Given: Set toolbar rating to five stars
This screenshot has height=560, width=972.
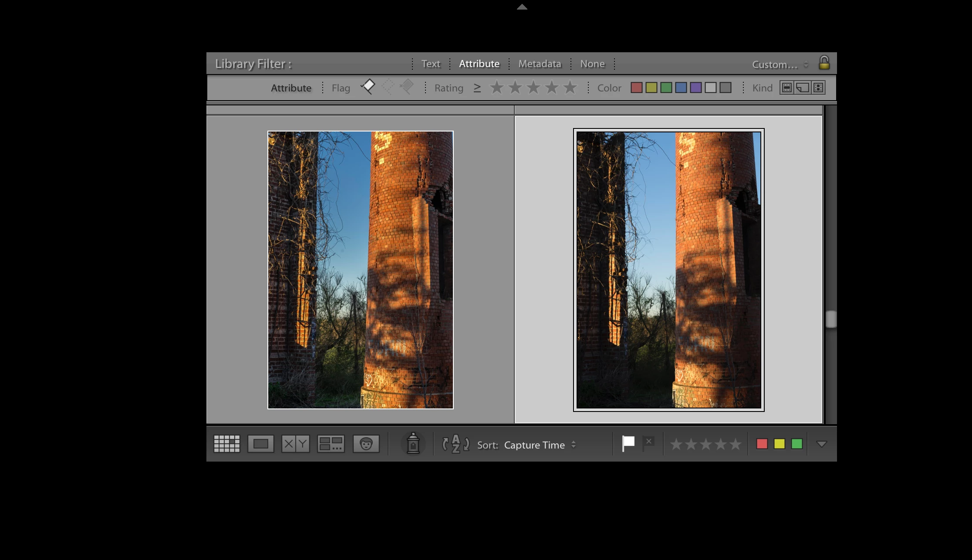Looking at the screenshot, I should (736, 444).
